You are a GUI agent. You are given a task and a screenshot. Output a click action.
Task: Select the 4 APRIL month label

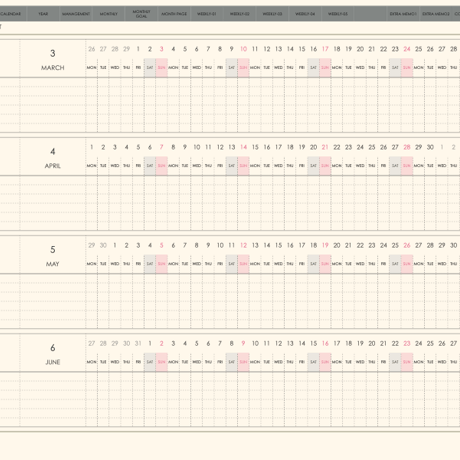(53, 158)
